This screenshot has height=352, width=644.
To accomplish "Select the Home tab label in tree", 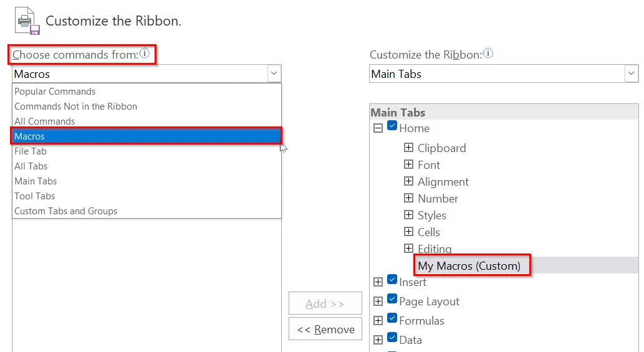I will [x=414, y=128].
